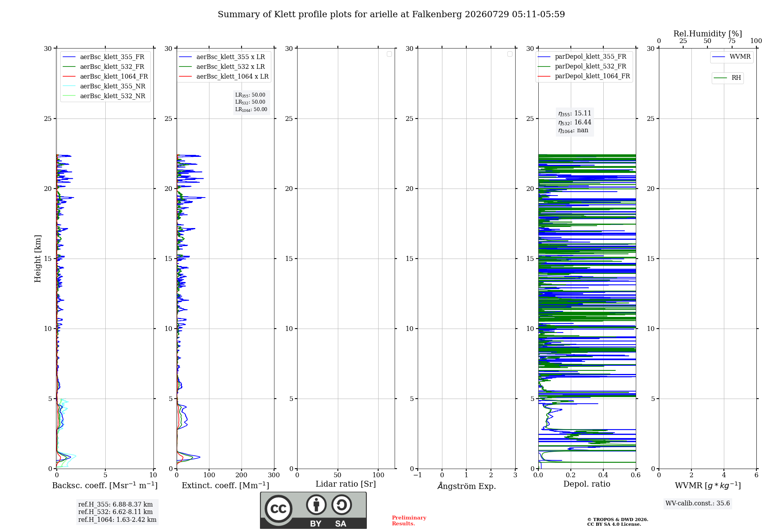Viewport: 783px width, 532px height.
Task: Click the SA share-alike arrow icon
Action: [x=341, y=505]
